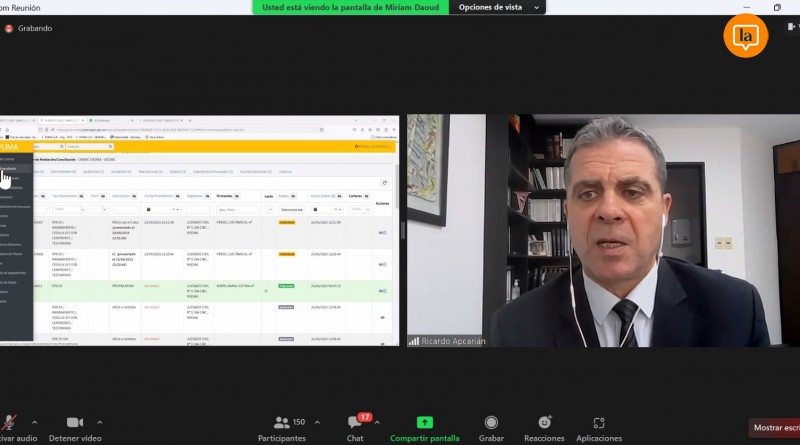Image resolution: width=800 pixels, height=445 pixels.
Task: Toggle microphone with the Activar audio button
Action: (x=10, y=423)
